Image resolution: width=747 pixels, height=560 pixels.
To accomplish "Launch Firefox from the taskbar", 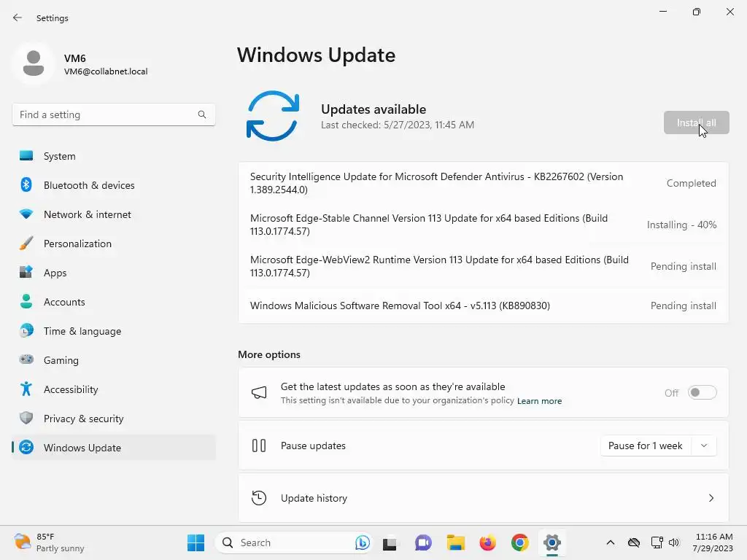I will [x=487, y=542].
